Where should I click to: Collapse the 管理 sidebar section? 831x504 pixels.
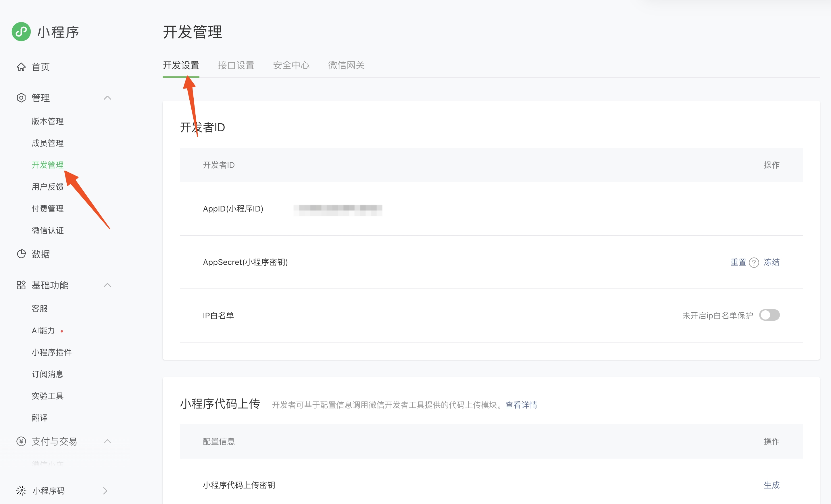(x=107, y=98)
